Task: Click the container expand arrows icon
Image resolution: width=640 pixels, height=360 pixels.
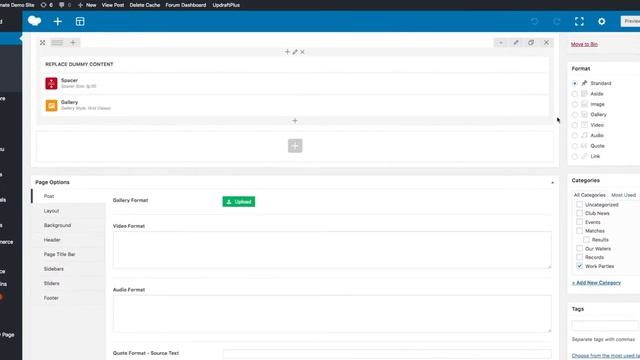Action: (x=42, y=42)
